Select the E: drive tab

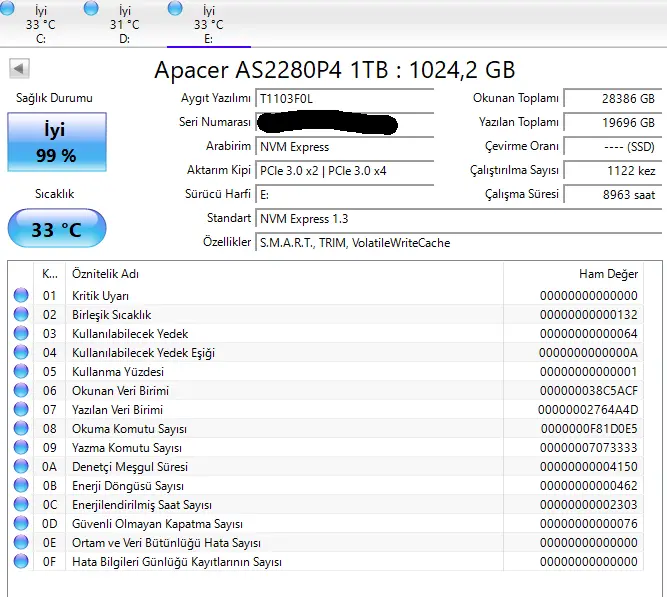coord(208,24)
